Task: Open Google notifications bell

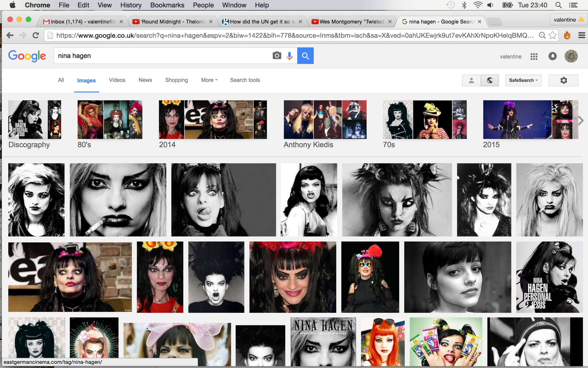Action: [552, 56]
